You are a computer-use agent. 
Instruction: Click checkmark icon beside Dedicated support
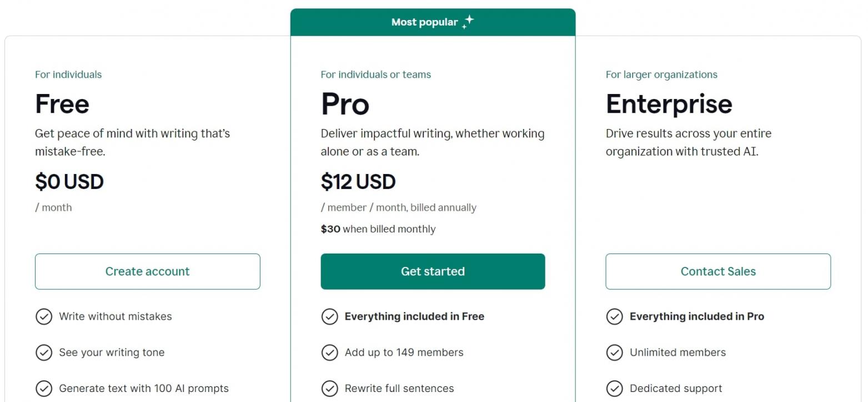click(x=614, y=389)
